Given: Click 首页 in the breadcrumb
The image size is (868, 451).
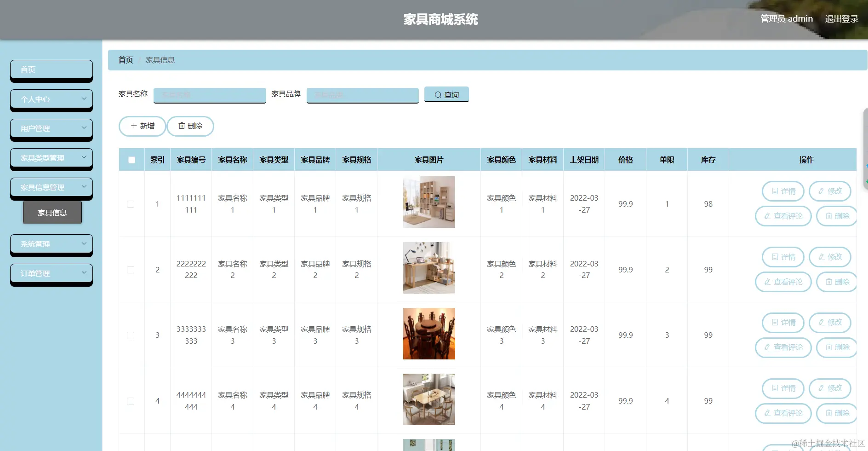Looking at the screenshot, I should click(126, 60).
